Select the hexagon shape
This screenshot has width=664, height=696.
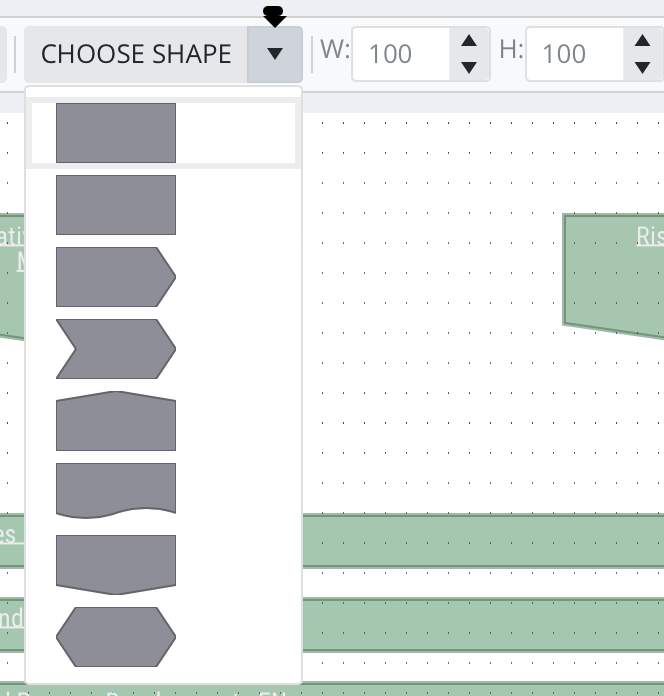pos(116,637)
